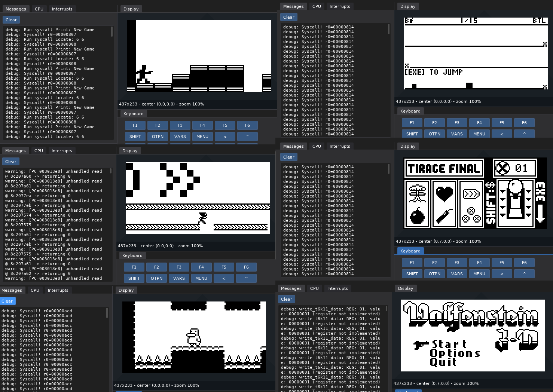
Task: Open Interrupts tab in Wolfenstein 3-D window
Action: (337, 288)
